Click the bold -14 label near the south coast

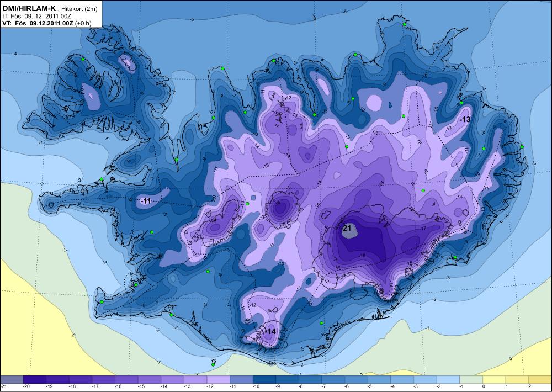pyautogui.click(x=270, y=331)
